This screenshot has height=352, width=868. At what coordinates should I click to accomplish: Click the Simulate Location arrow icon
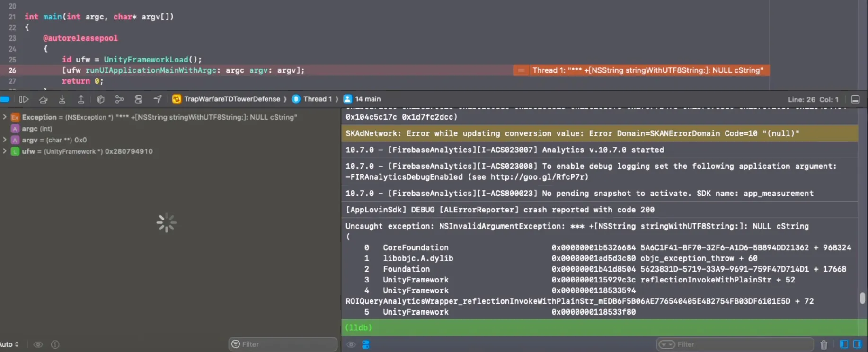[x=158, y=99]
